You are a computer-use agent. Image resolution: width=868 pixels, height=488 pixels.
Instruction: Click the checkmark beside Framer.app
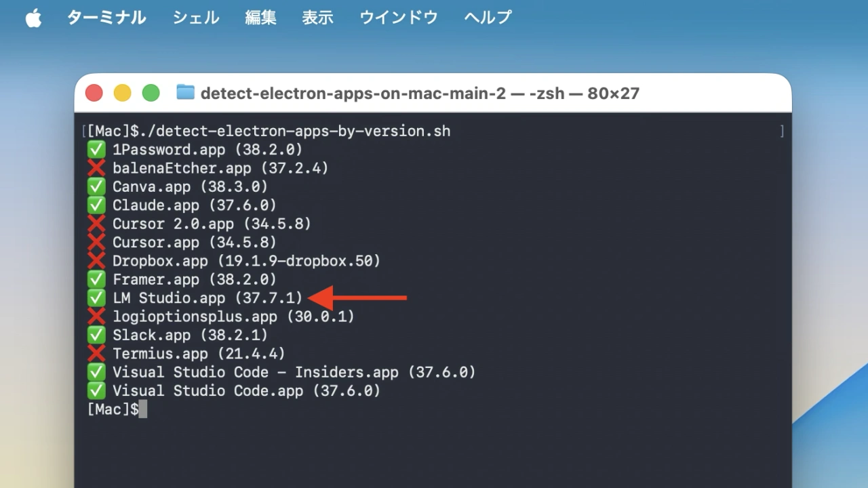pos(96,279)
